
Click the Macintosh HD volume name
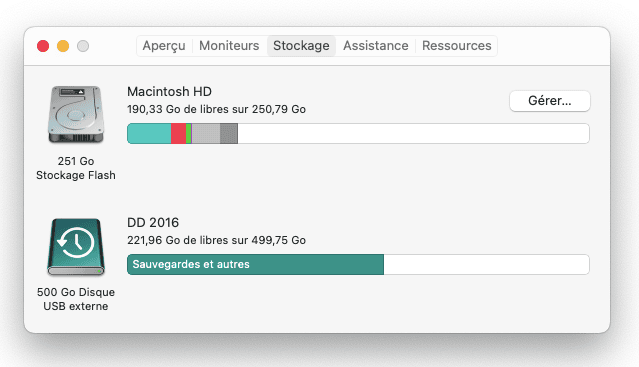(169, 92)
